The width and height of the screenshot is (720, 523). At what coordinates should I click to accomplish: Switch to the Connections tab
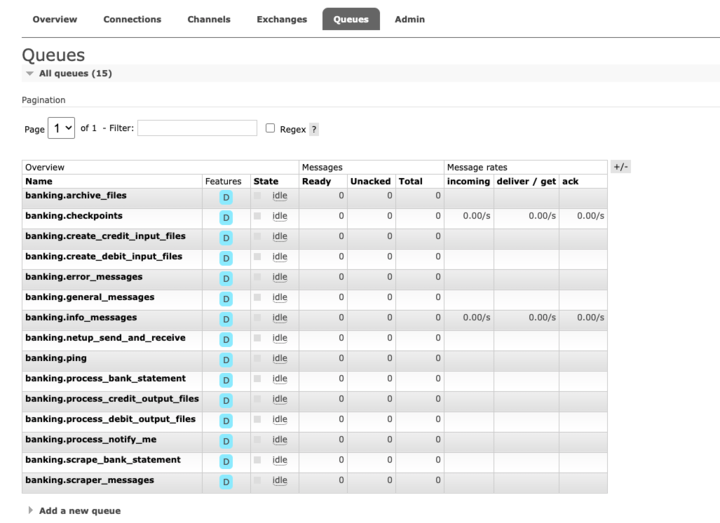[x=132, y=19]
